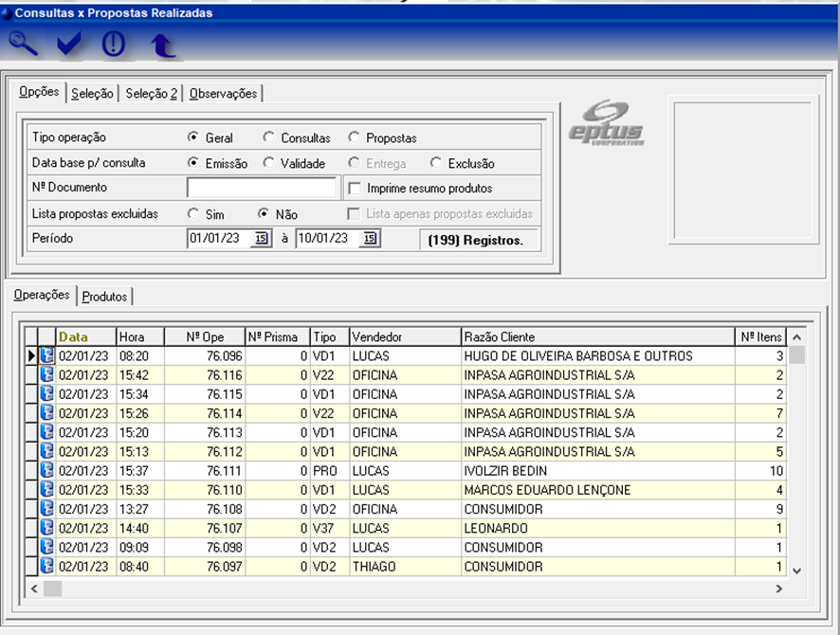The height and width of the screenshot is (635, 840).
Task: Open the start date calendar picker
Action: 261,239
